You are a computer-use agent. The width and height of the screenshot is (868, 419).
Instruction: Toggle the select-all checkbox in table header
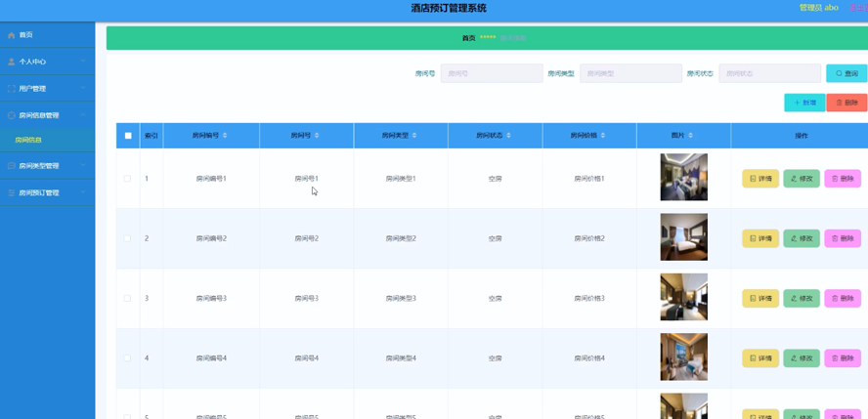128,136
